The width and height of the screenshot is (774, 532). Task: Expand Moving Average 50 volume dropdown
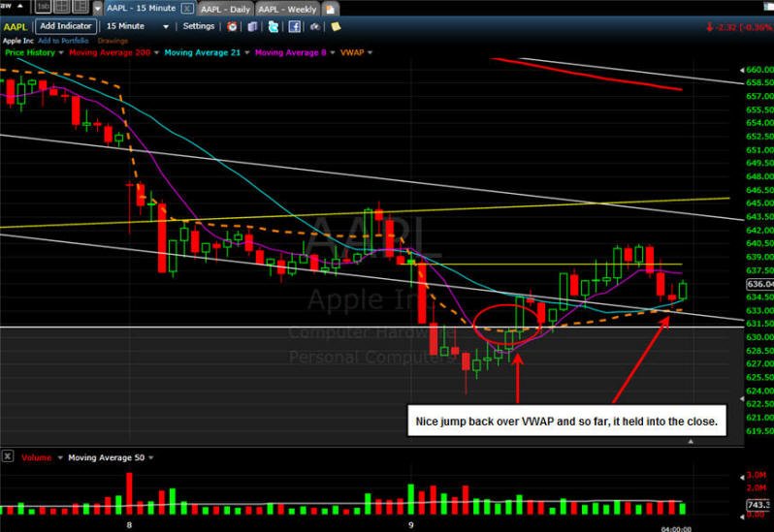[x=151, y=457]
